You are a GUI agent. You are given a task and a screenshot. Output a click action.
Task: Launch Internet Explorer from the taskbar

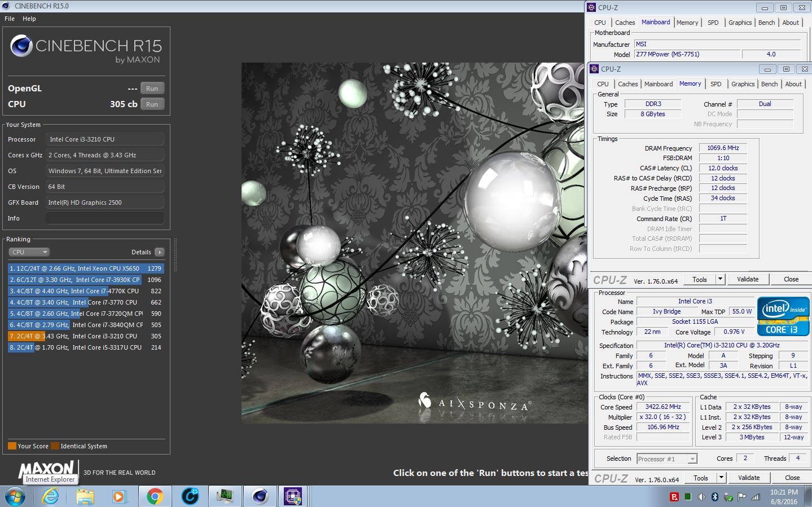click(x=50, y=496)
